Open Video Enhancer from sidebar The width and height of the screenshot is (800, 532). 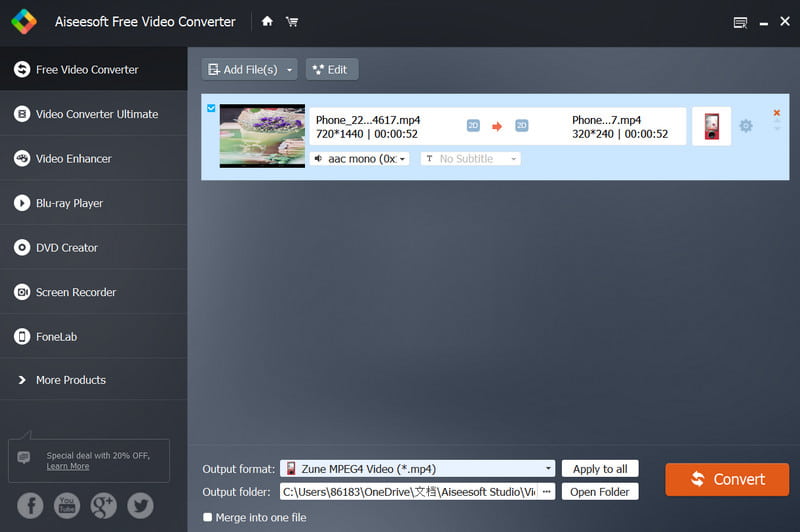pyautogui.click(x=93, y=159)
